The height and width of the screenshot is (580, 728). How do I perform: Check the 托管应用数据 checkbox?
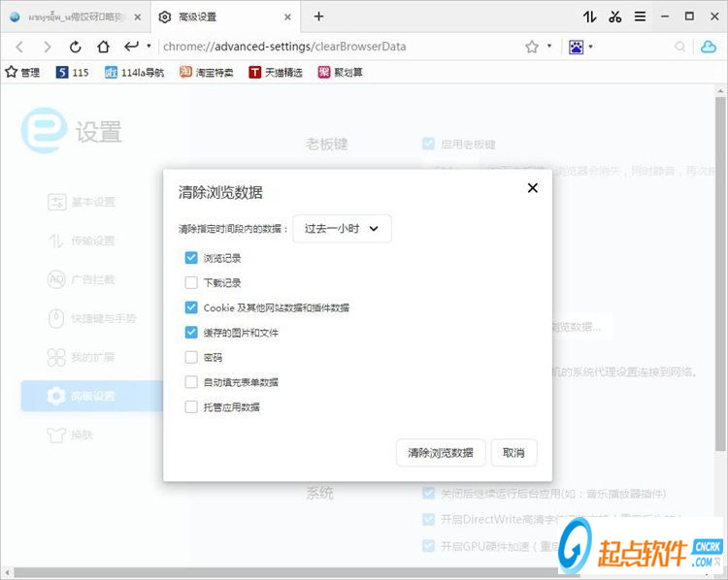point(191,407)
